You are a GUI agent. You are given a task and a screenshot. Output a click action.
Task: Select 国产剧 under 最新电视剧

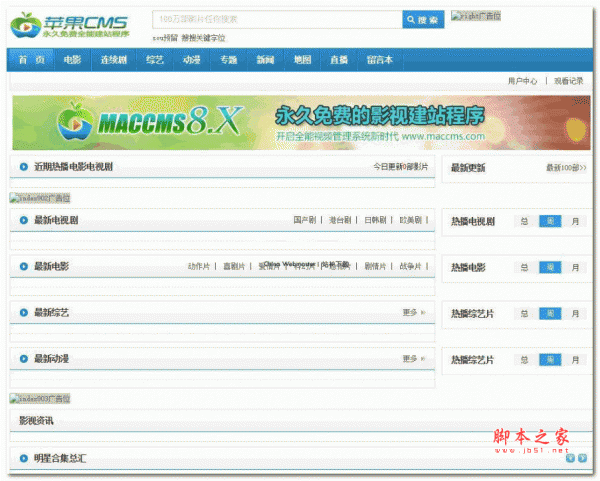(305, 220)
